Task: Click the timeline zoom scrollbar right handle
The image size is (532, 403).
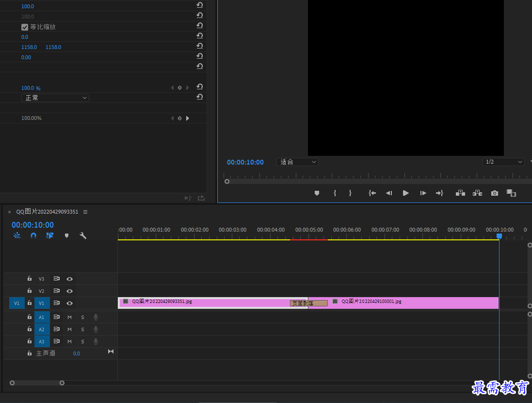Action: 62,383
